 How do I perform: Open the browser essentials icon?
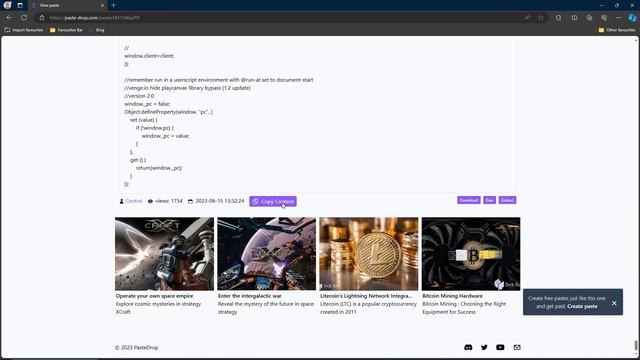tap(604, 18)
